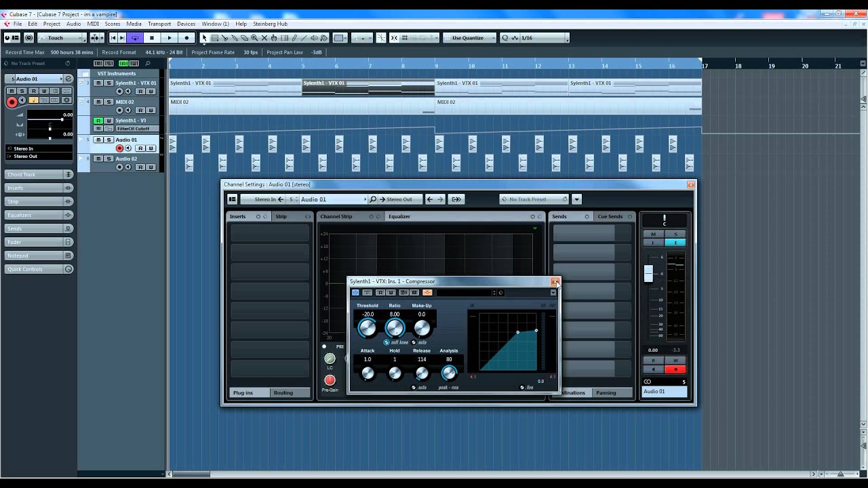Select the Mute X tool
The image size is (868, 488).
(x=264, y=38)
